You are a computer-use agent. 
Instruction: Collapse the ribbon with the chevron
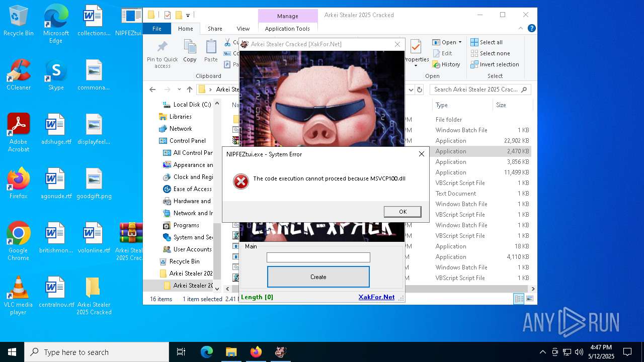[521, 29]
